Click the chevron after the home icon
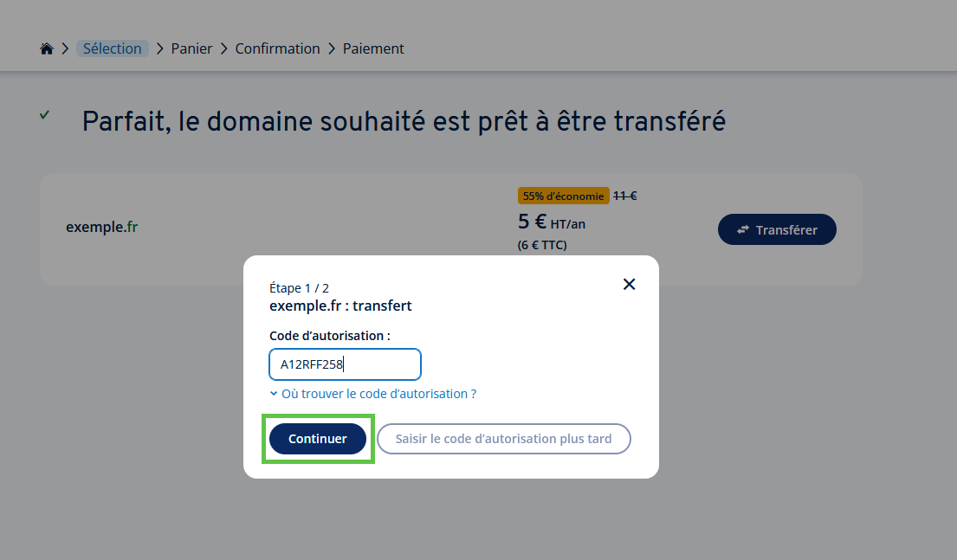The width and height of the screenshot is (957, 560). (65, 49)
